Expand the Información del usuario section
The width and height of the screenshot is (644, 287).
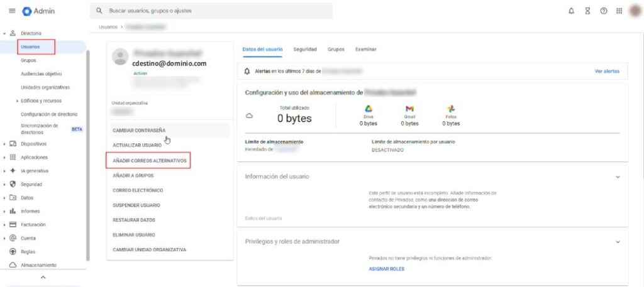point(618,177)
